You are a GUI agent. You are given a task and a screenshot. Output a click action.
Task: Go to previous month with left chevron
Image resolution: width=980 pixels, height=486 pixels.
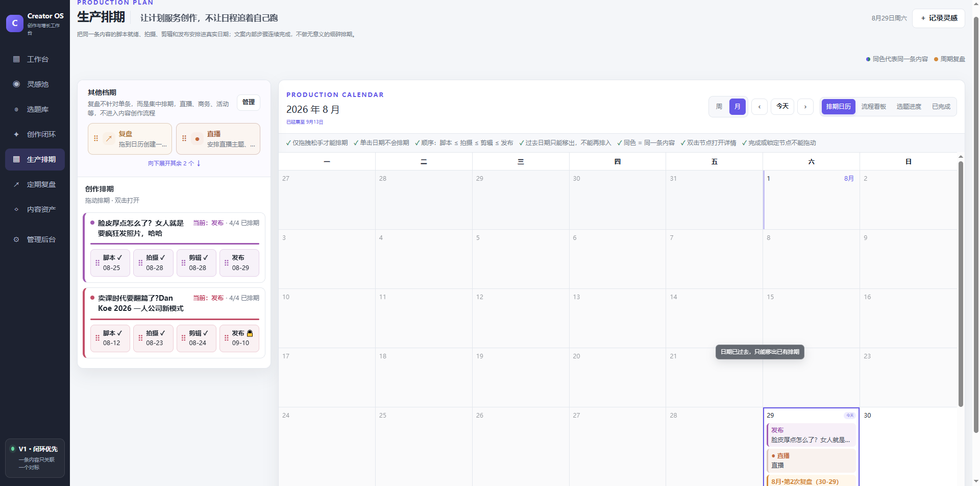pos(759,107)
